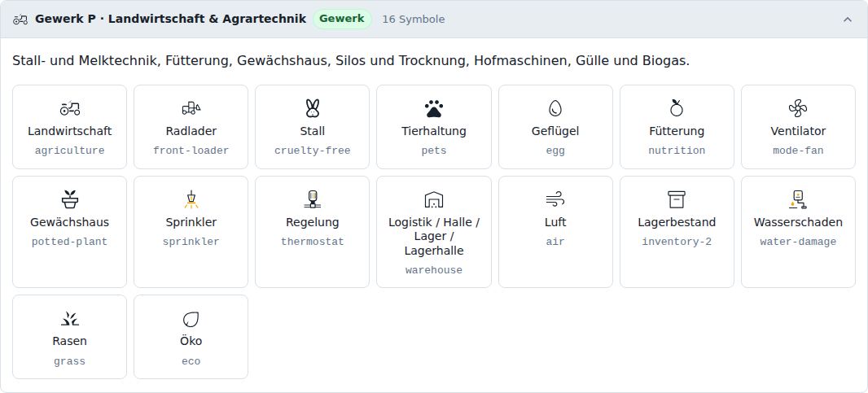The image size is (868, 393).
Task: Click the 'potted-plant' code label
Action: click(70, 242)
